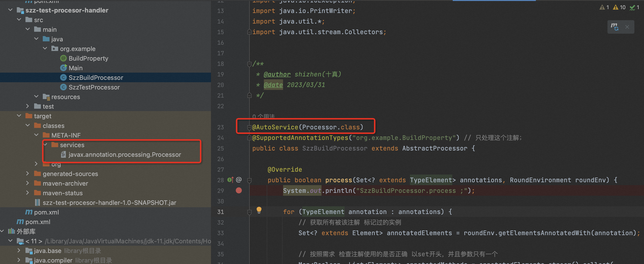The height and width of the screenshot is (264, 644).
Task: Click the @author Javadoc tag
Action: click(277, 74)
